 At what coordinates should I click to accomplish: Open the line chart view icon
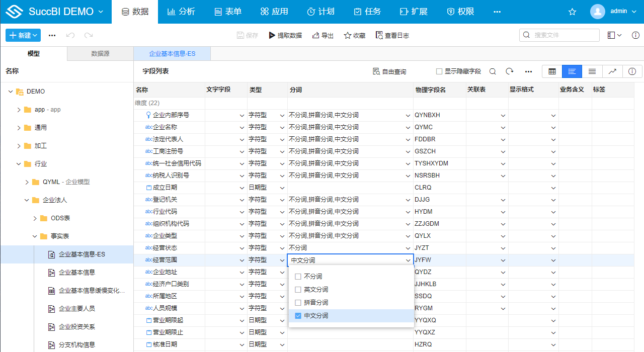point(612,71)
